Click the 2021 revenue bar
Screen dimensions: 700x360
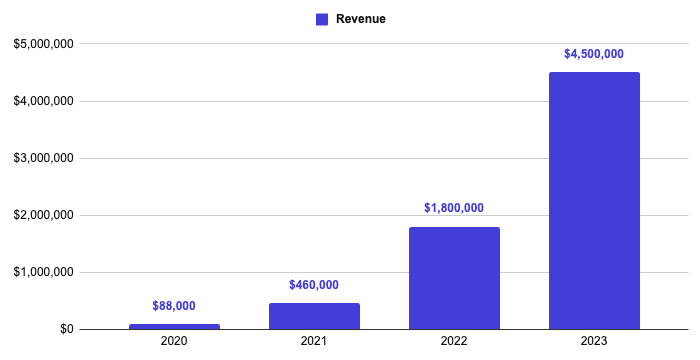(x=314, y=316)
